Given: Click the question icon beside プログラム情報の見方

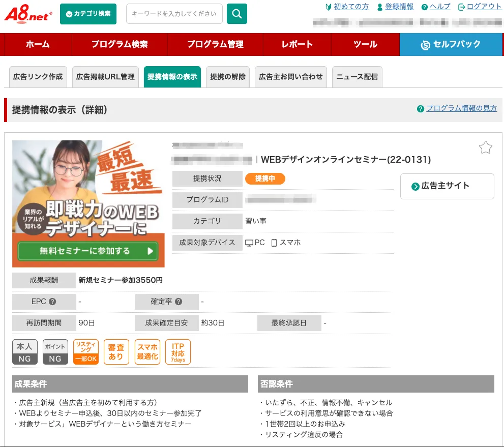Looking at the screenshot, I should [x=420, y=108].
